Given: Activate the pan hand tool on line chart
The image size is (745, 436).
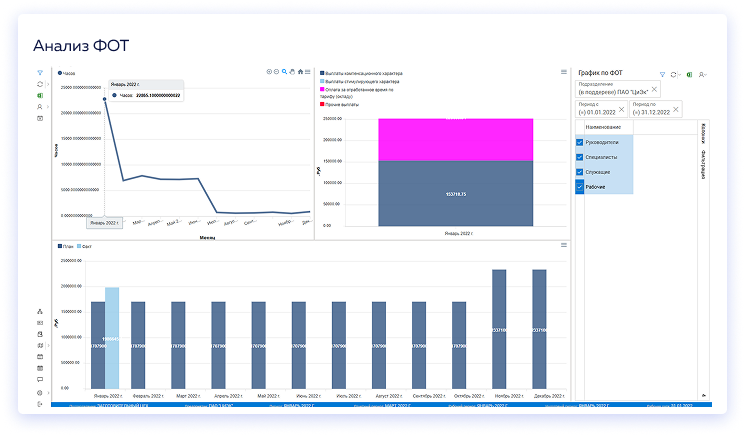Looking at the screenshot, I should pos(293,72).
